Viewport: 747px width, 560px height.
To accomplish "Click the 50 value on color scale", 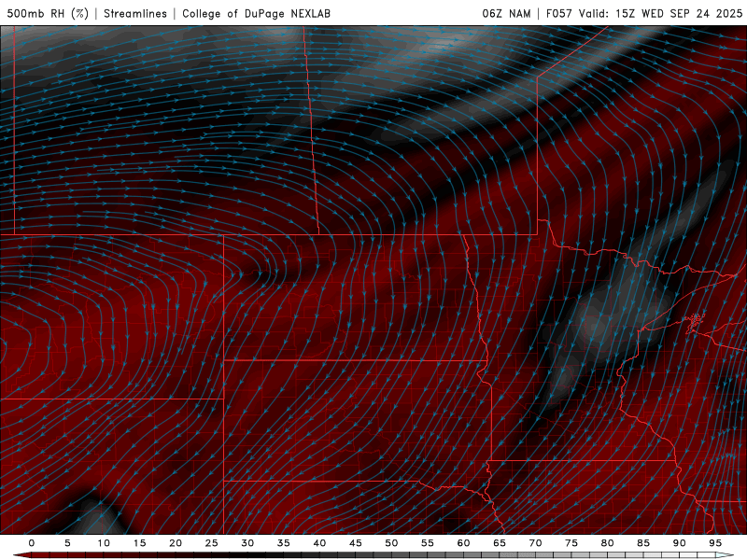I will 391,543.
